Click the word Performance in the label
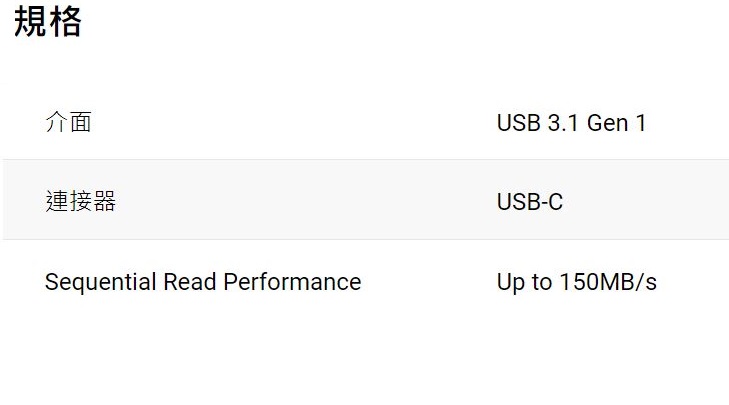Viewport: 729px width, 405px height. coord(292,282)
